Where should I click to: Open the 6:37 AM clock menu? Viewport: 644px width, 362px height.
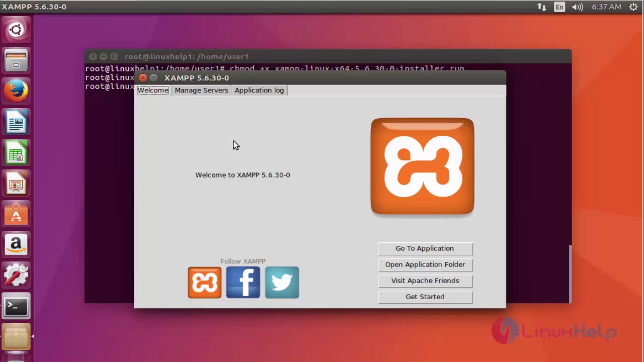click(x=606, y=7)
